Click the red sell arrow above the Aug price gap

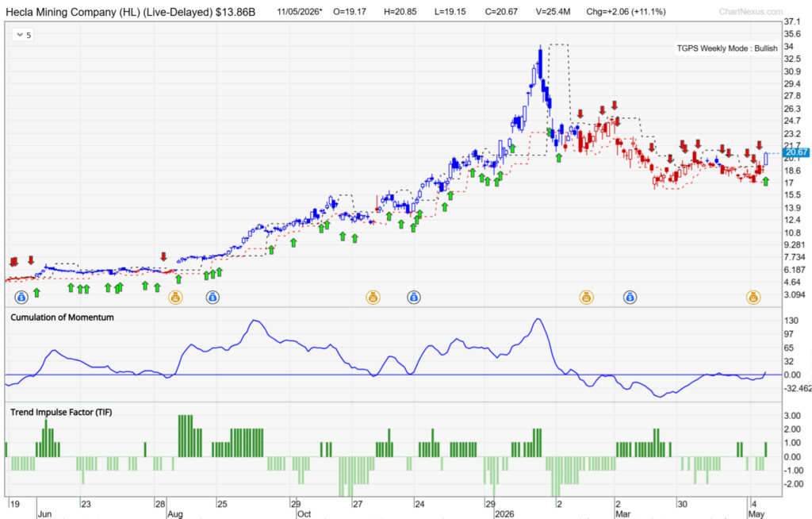coord(163,256)
